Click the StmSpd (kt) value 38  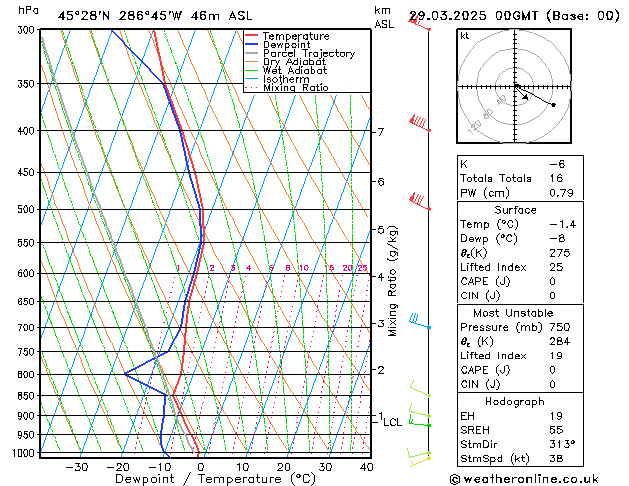coord(556,459)
